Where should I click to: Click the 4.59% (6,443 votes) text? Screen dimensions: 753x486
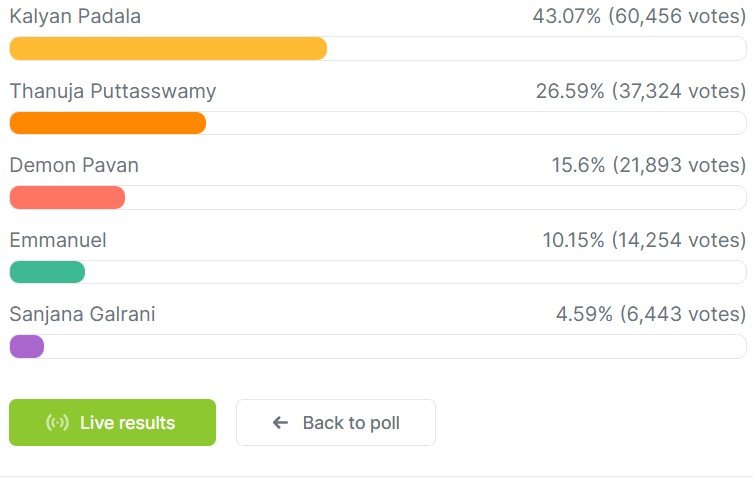(x=651, y=315)
